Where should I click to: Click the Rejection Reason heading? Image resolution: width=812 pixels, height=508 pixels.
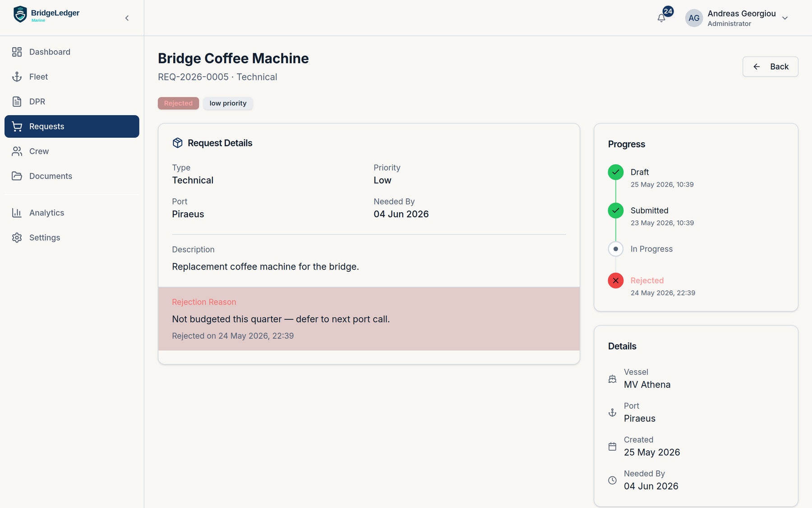point(204,302)
